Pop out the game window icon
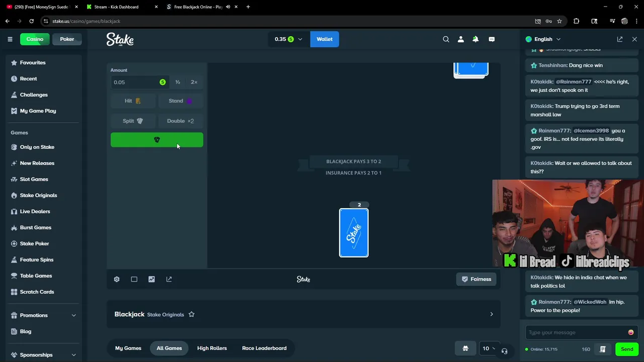 169,279
